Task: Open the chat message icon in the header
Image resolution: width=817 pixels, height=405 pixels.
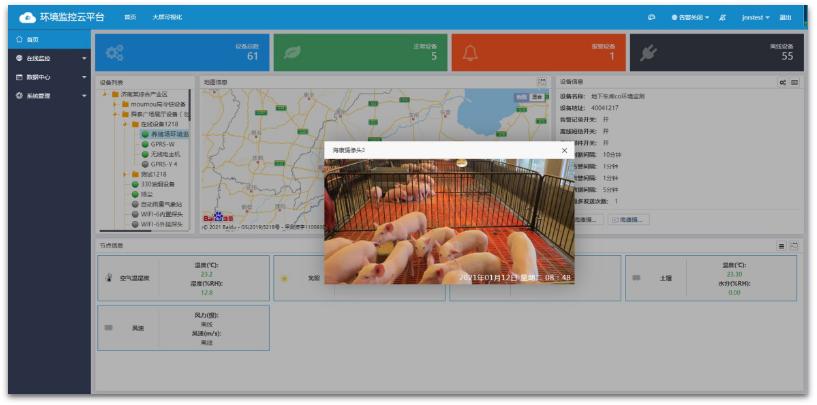Action: (x=651, y=18)
